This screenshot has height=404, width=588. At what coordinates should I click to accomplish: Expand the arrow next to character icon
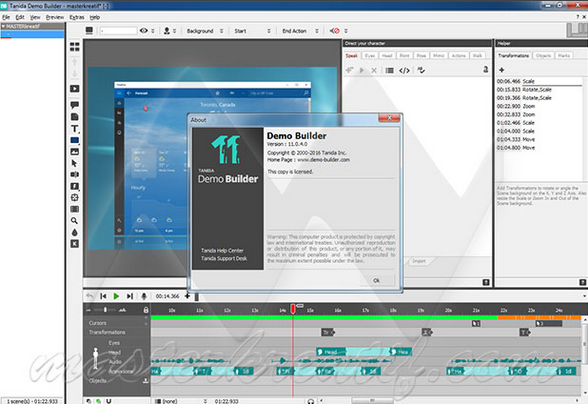coord(175,31)
